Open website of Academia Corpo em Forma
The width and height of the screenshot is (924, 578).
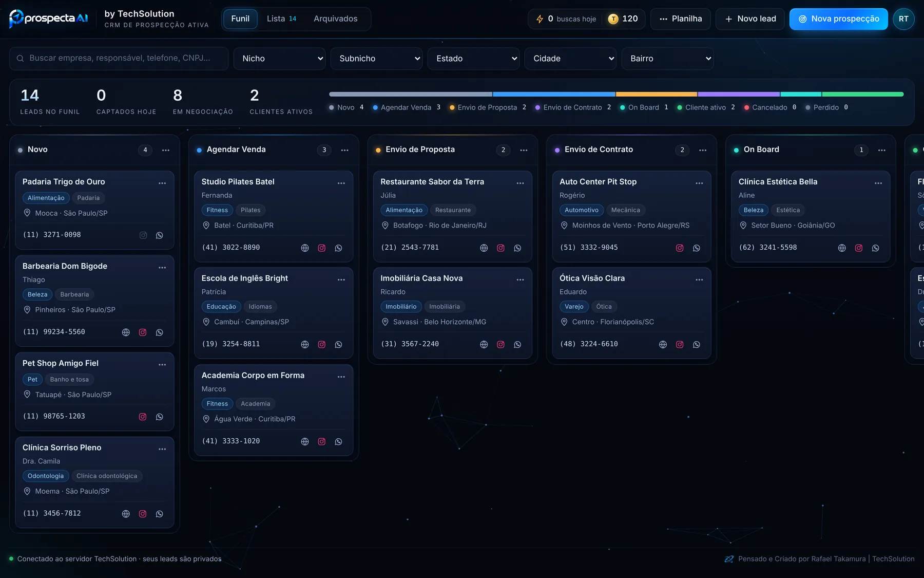pos(305,442)
